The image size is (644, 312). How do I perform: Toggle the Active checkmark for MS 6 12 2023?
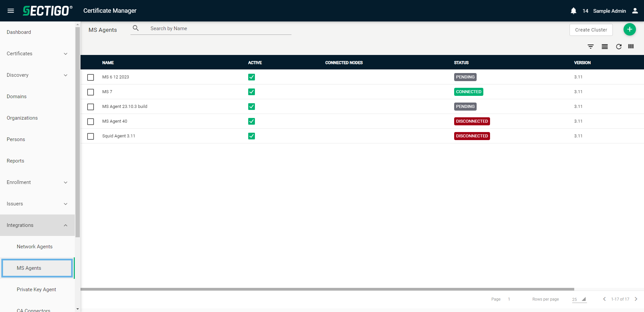pos(252,77)
